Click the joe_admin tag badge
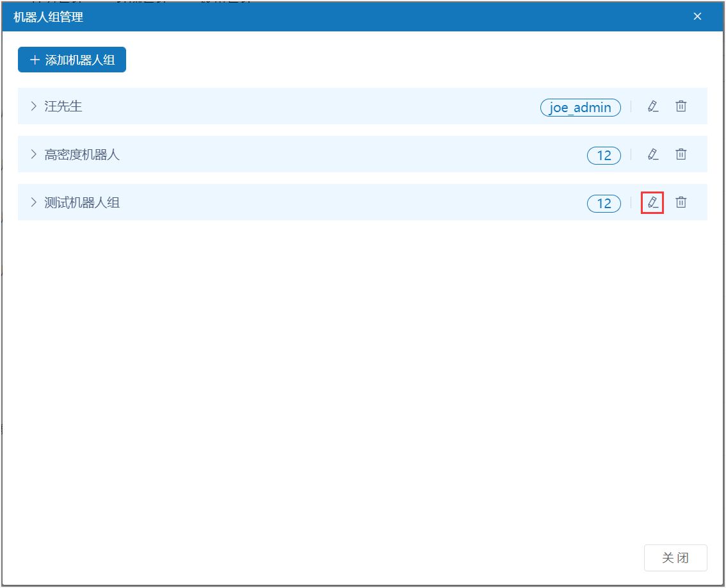Viewport: 726px width, 588px height. pos(580,108)
